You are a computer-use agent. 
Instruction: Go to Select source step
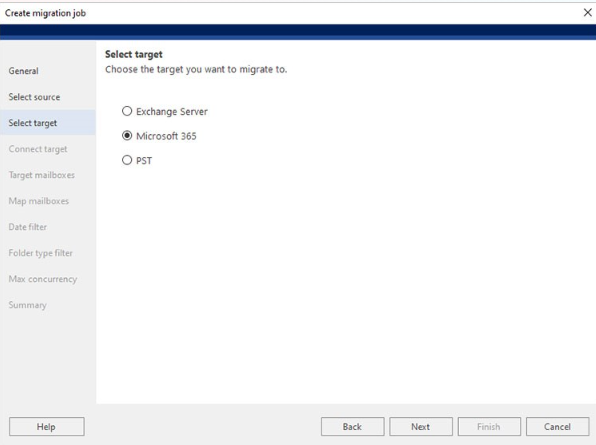pos(34,97)
